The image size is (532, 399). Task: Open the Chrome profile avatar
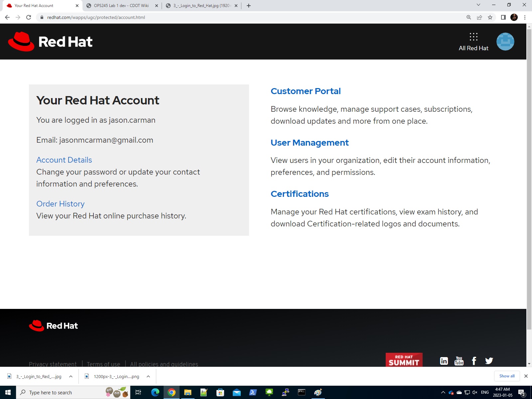[x=514, y=17]
